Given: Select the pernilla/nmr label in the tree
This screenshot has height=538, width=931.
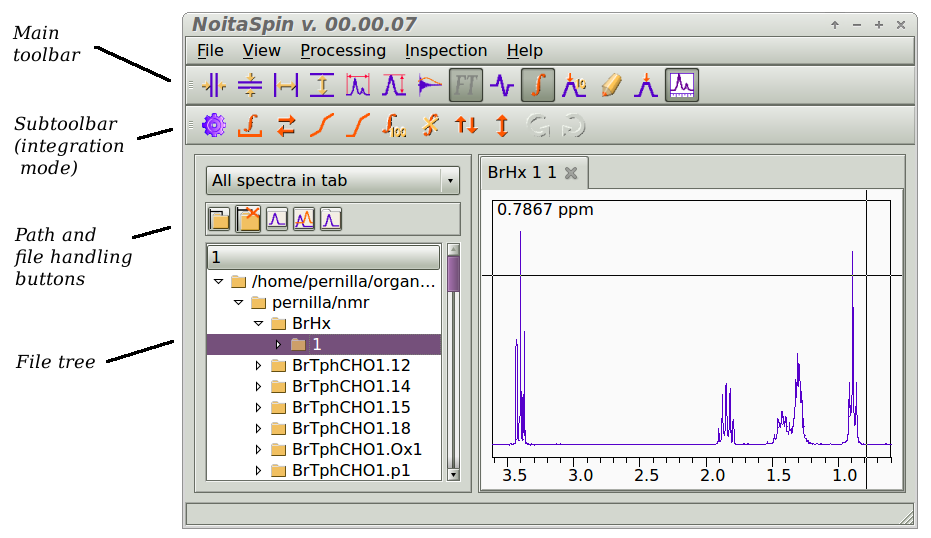Looking at the screenshot, I should (321, 303).
